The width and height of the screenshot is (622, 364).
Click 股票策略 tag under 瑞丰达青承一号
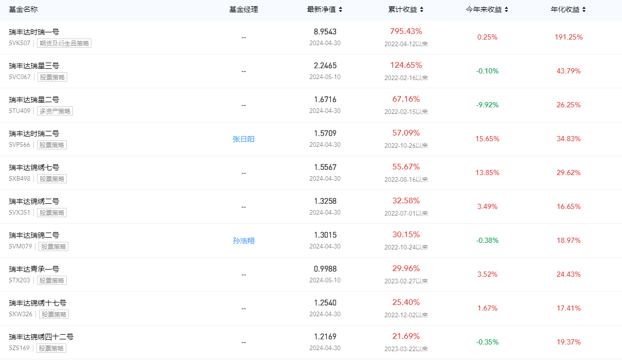point(52,280)
